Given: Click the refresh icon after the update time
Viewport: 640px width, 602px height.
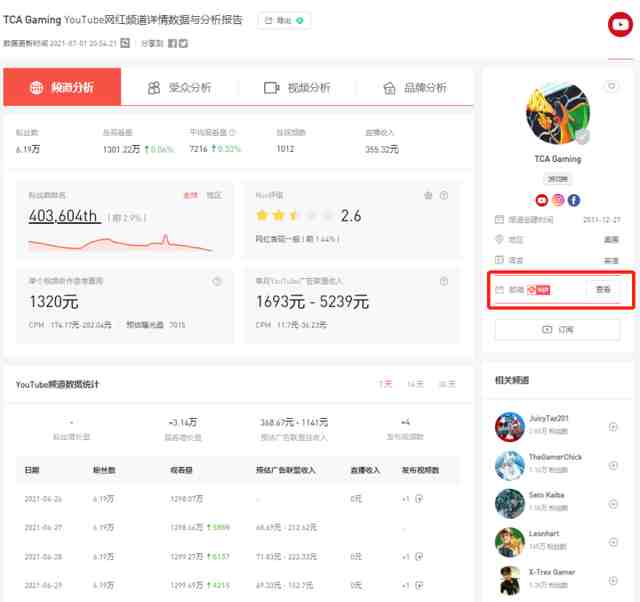Looking at the screenshot, I should coord(125,43).
